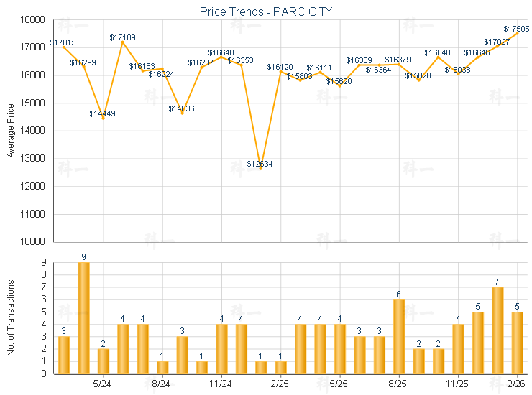Click the 2/26 x-axis label

[517, 385]
